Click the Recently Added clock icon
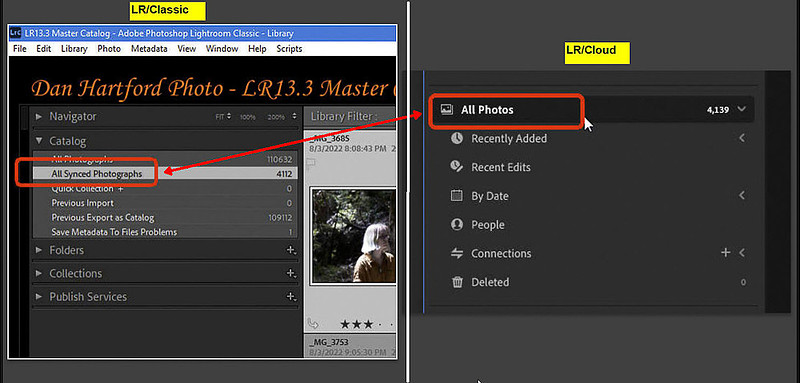Image resolution: width=800 pixels, height=383 pixels. (x=457, y=138)
